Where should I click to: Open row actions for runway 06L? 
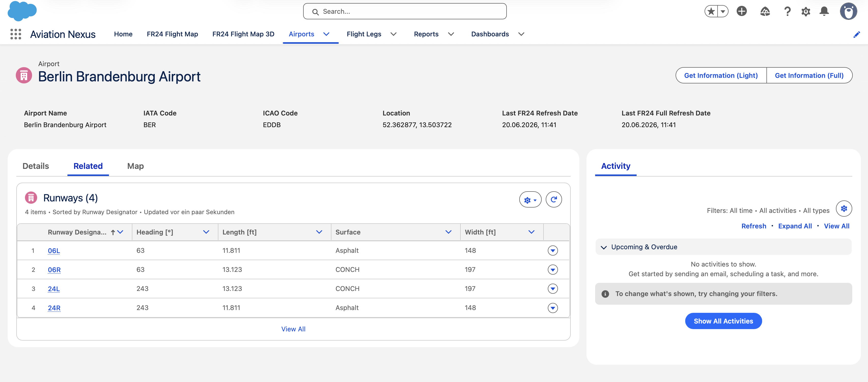pos(553,251)
